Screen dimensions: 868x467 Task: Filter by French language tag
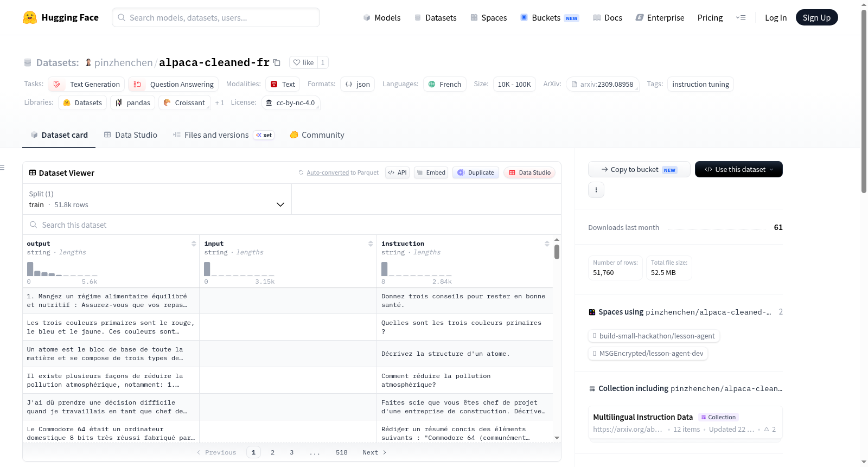point(445,84)
